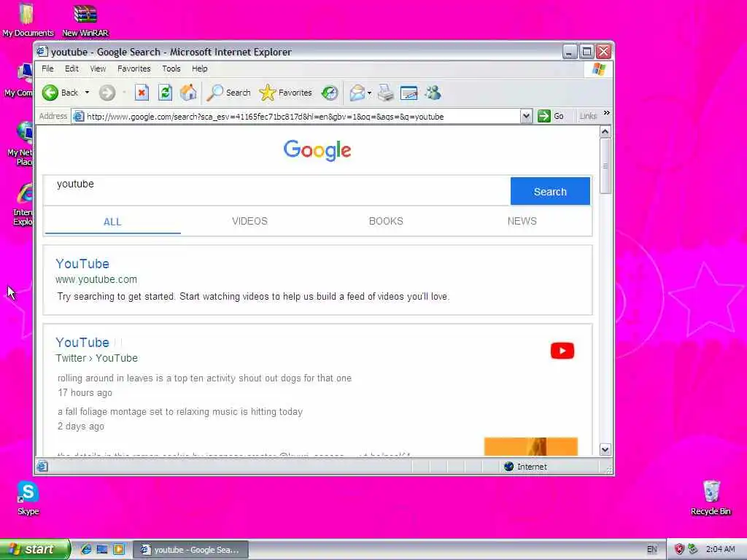Open the Tools menu
747x560 pixels.
tap(171, 69)
